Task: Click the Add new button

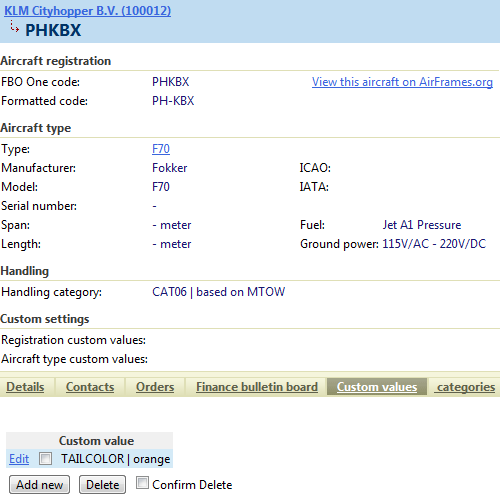Action: (x=39, y=484)
